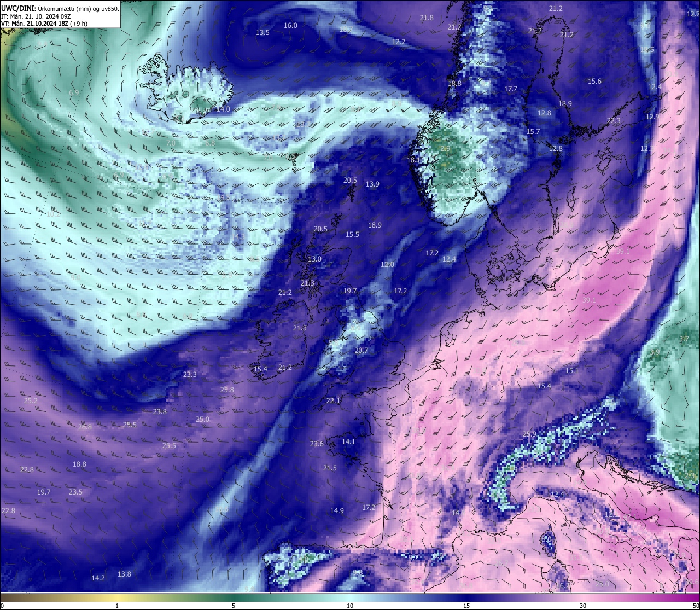Click the '1' tick on the color scale
The height and width of the screenshot is (610, 700).
pos(117,606)
